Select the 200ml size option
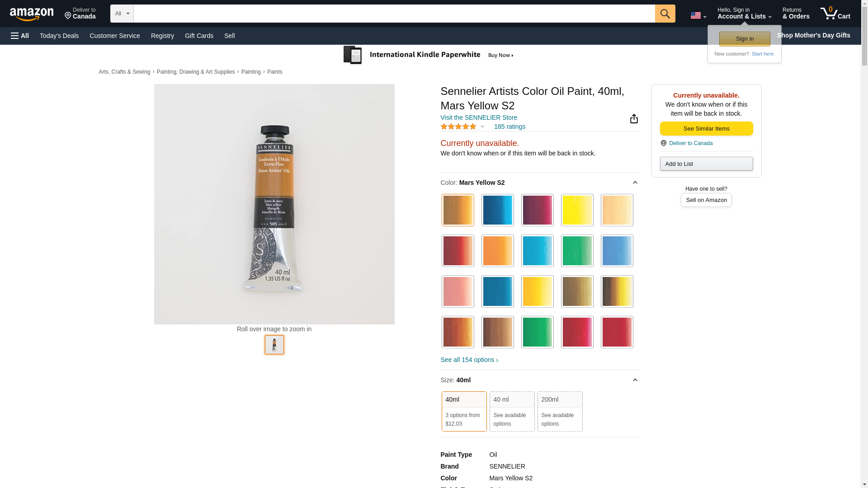 [560, 411]
